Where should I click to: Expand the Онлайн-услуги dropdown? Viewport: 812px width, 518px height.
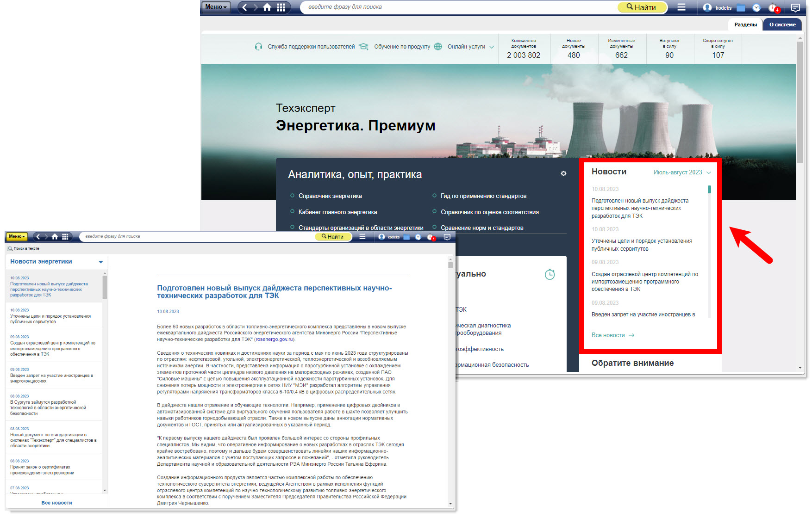tap(470, 47)
